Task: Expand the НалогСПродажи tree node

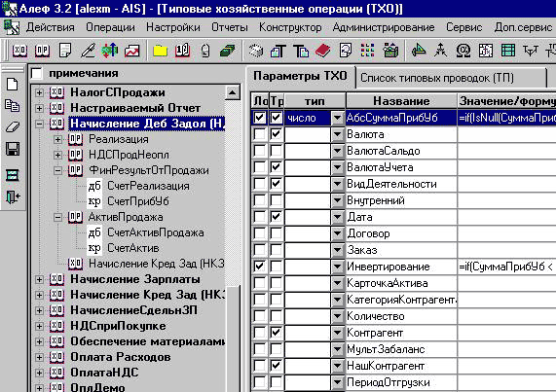Action: pyautogui.click(x=39, y=92)
